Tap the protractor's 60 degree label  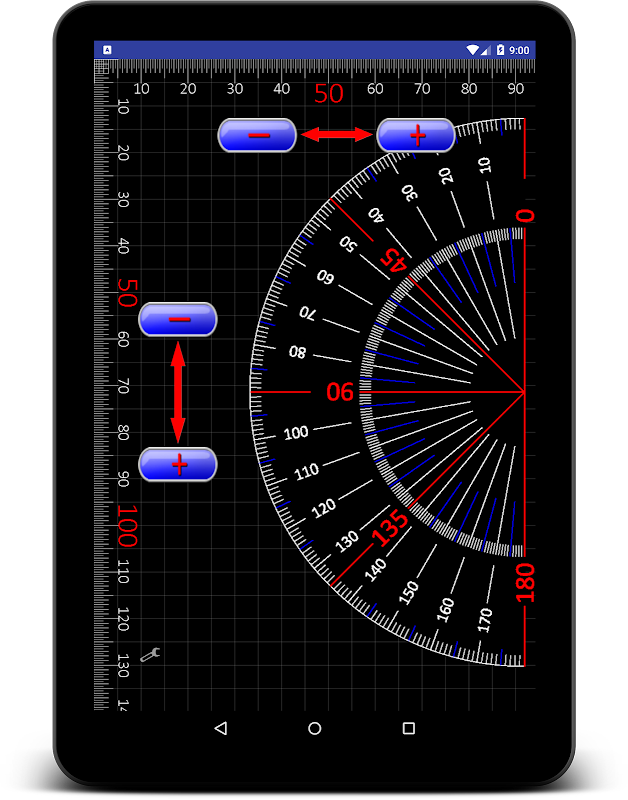[x=325, y=277]
